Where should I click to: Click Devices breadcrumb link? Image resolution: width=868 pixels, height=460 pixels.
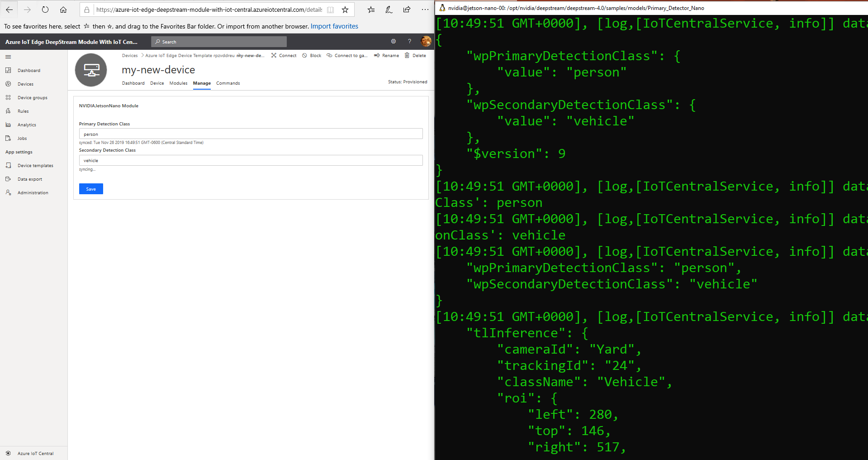130,56
